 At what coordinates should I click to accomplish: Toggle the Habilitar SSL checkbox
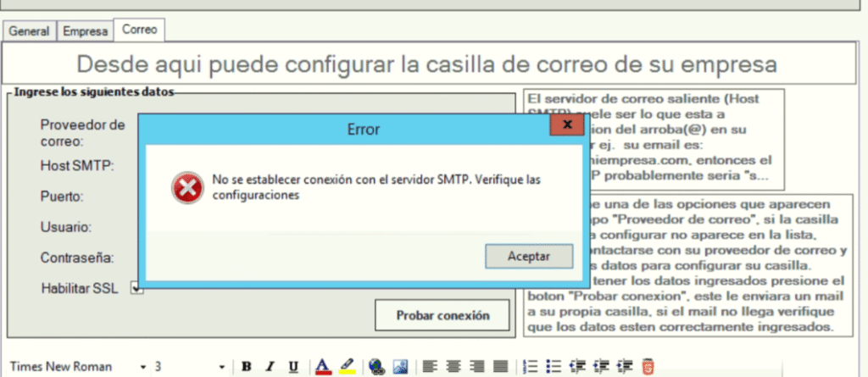[136, 289]
